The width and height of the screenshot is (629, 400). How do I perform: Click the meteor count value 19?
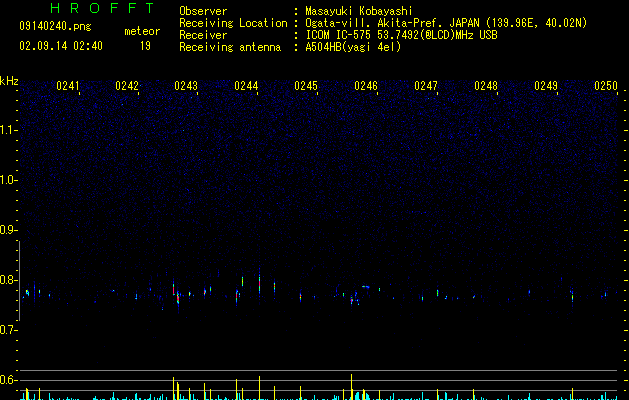coord(145,46)
